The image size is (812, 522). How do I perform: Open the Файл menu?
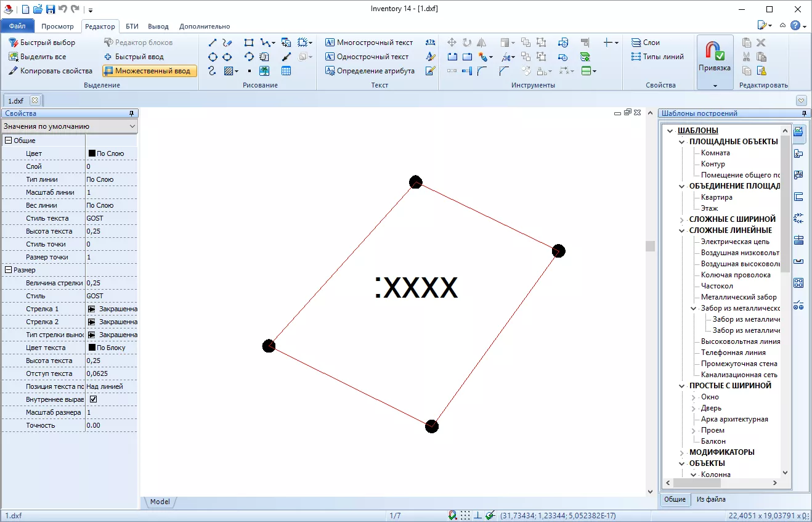17,27
